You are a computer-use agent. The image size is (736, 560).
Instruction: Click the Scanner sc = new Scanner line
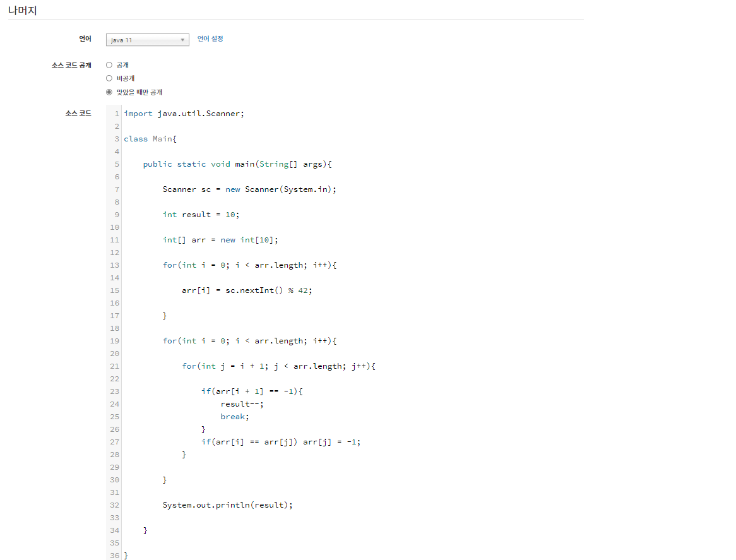click(249, 189)
